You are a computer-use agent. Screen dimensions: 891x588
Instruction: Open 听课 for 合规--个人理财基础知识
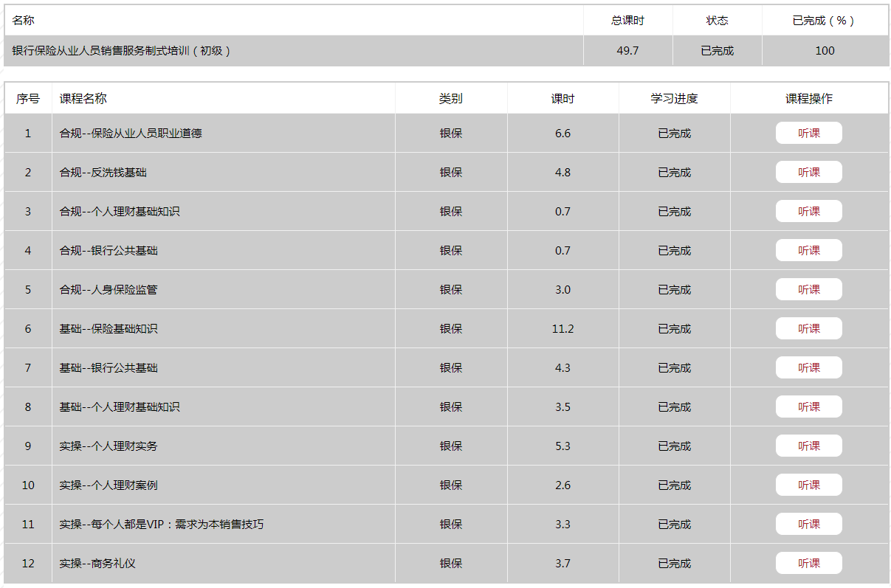[808, 212]
